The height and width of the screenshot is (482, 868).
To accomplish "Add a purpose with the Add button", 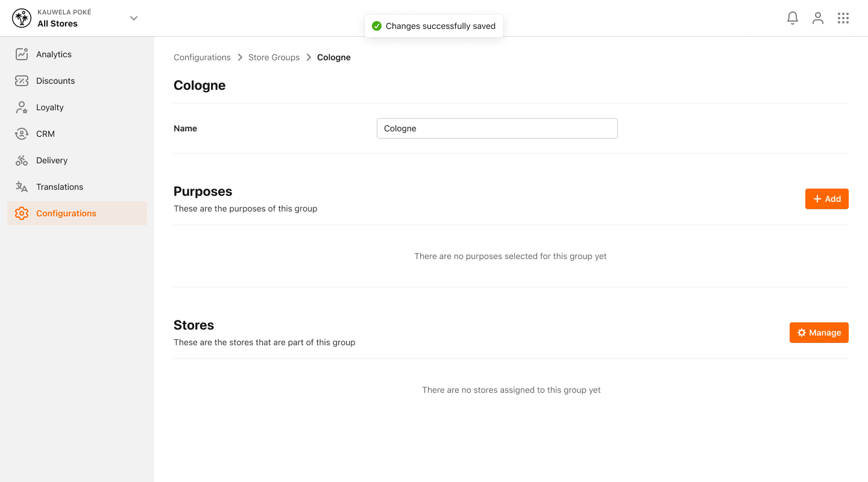I will pos(826,198).
